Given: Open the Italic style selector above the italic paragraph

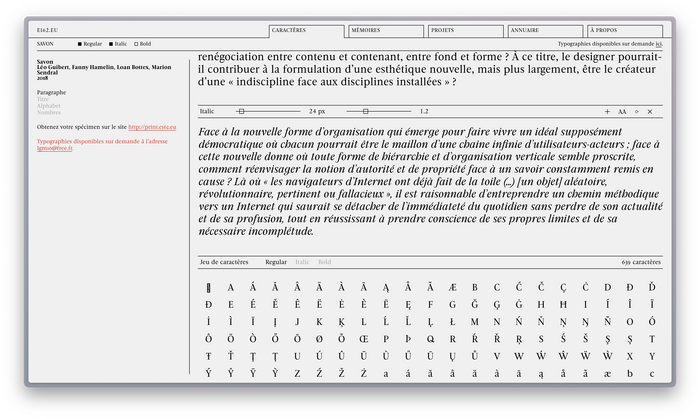Looking at the screenshot, I should [207, 112].
